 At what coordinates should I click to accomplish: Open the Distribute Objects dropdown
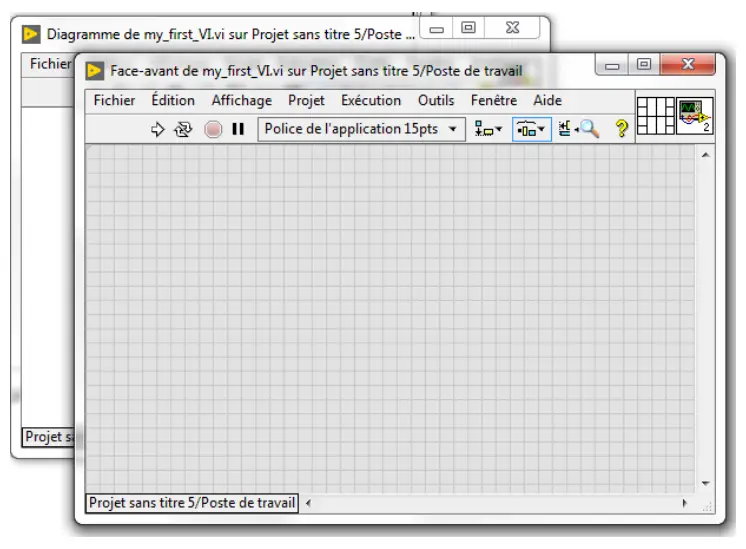pyautogui.click(x=531, y=129)
